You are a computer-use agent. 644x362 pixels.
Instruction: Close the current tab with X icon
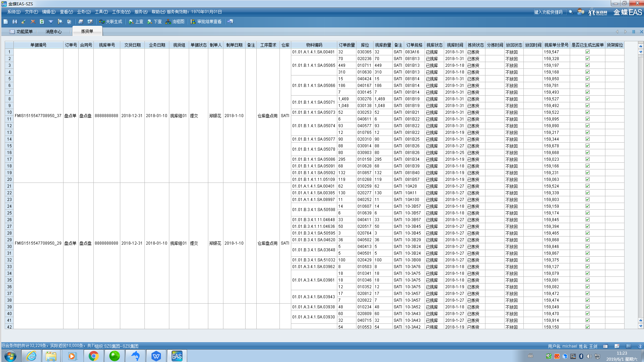pos(641,32)
